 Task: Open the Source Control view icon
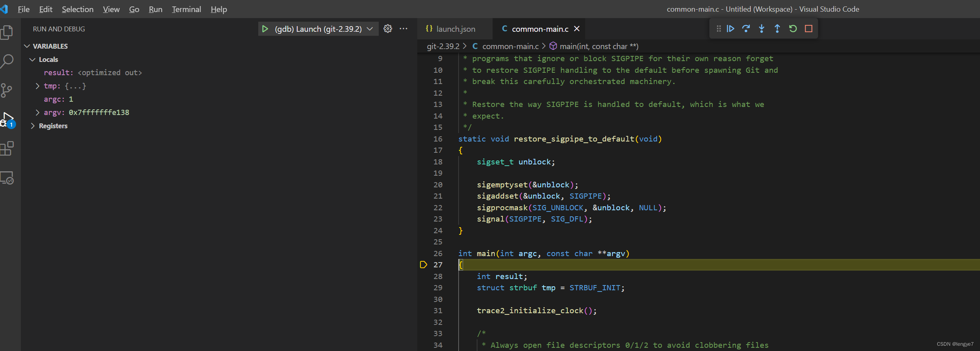tap(7, 90)
